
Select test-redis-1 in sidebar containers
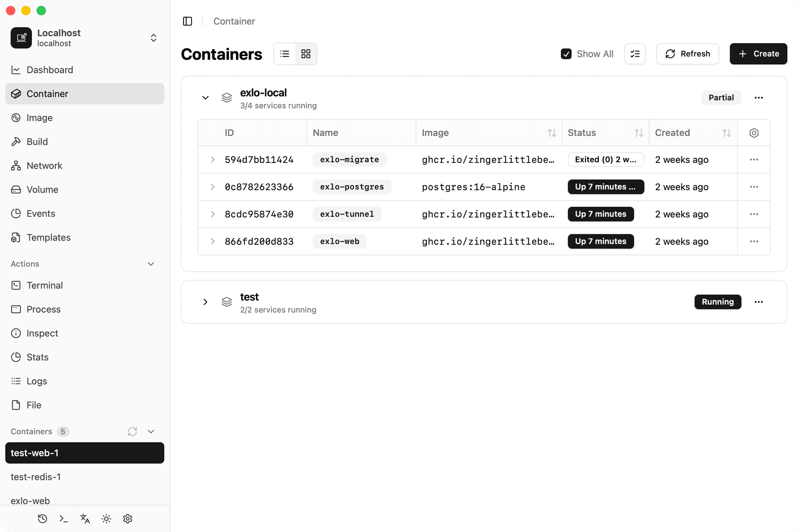tap(36, 477)
